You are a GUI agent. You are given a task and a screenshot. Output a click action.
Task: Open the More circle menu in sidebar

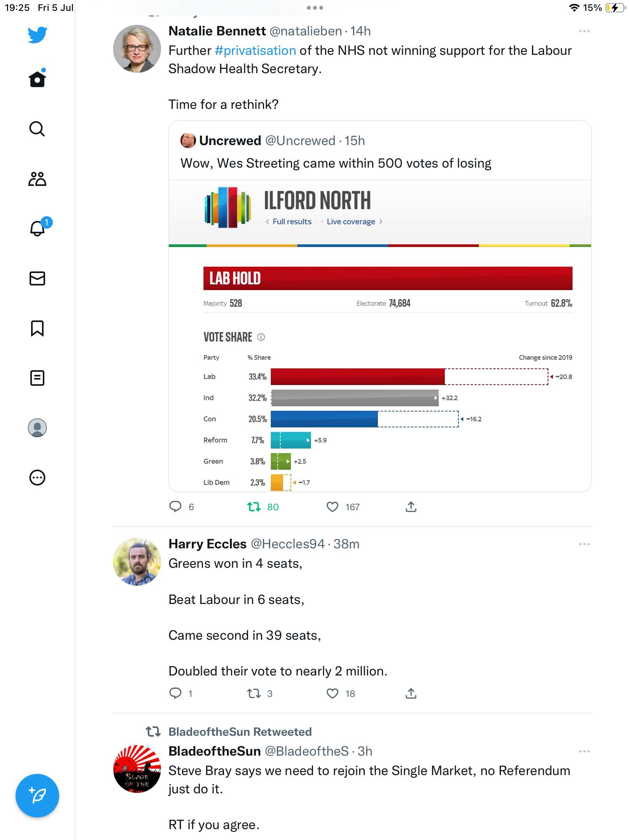point(37,478)
